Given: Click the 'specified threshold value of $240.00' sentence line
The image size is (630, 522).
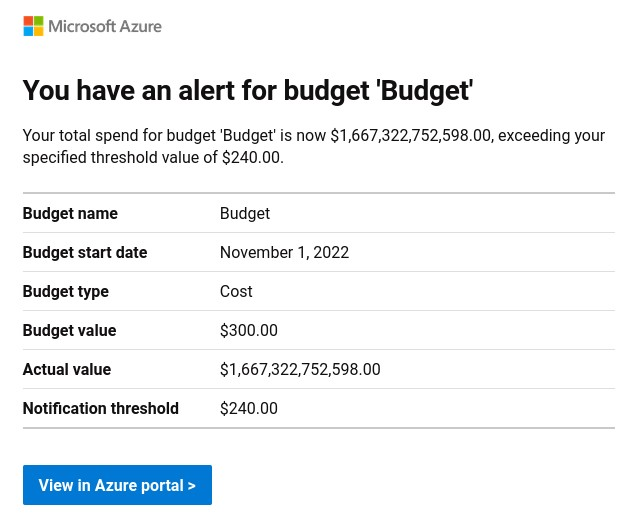Looking at the screenshot, I should [153, 157].
